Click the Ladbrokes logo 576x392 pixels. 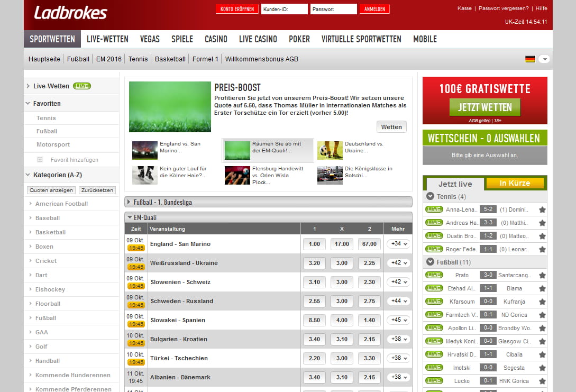point(70,13)
